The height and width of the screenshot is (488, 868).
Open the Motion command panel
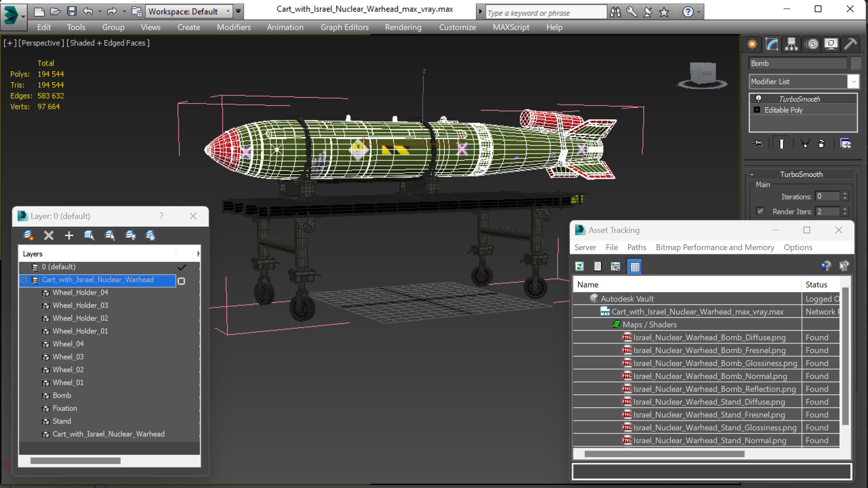pyautogui.click(x=812, y=44)
